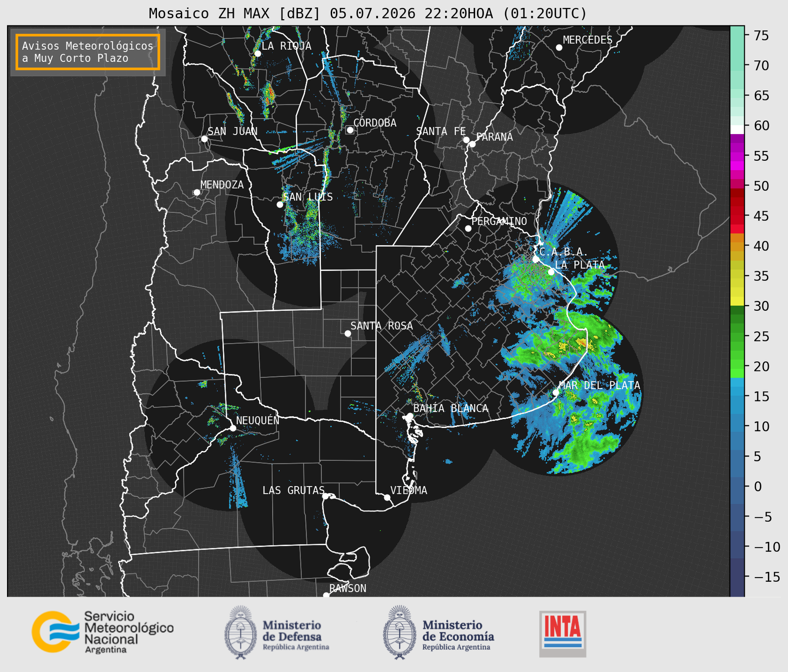788x672 pixels.
Task: Click the white 60 dBZ color swatch
Action: 737,129
